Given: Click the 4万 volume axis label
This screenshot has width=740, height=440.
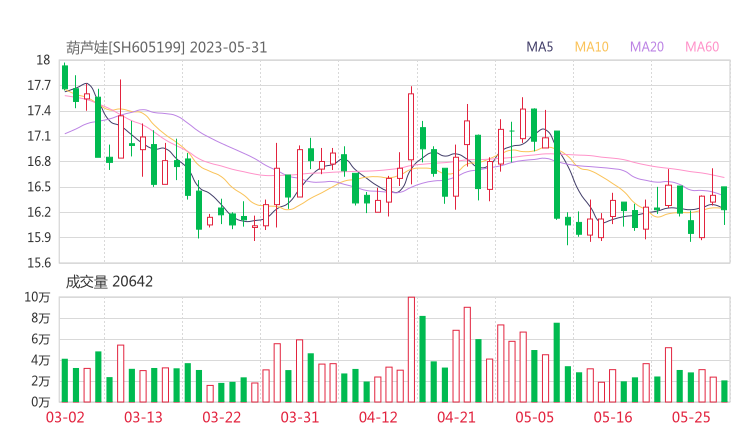Looking at the screenshot, I should (41, 360).
